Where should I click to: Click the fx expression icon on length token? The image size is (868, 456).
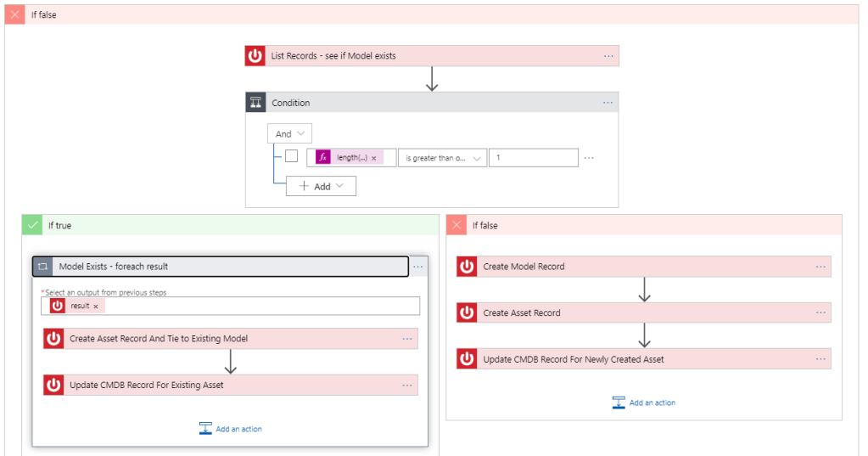point(322,158)
